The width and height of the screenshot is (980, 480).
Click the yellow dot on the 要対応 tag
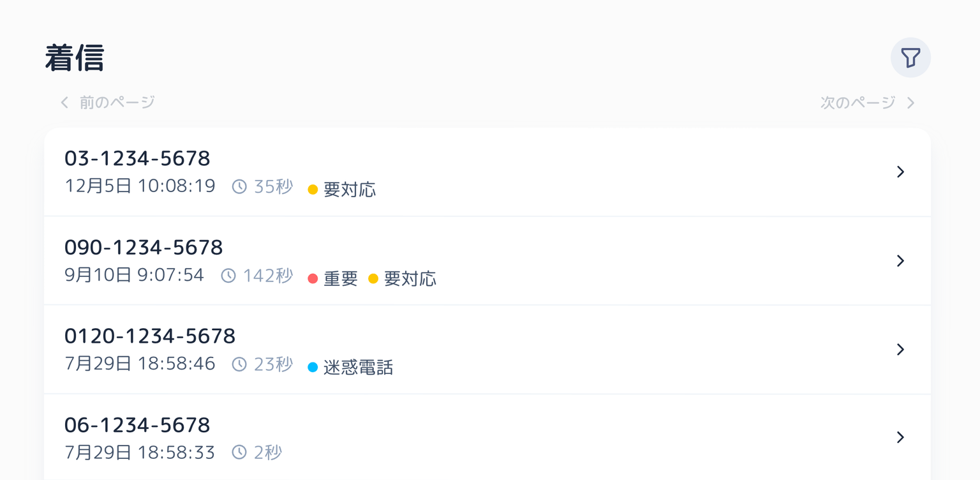tap(311, 190)
